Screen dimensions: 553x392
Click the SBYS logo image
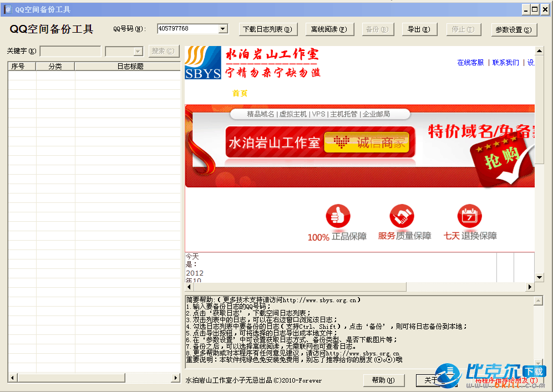pyautogui.click(x=203, y=63)
